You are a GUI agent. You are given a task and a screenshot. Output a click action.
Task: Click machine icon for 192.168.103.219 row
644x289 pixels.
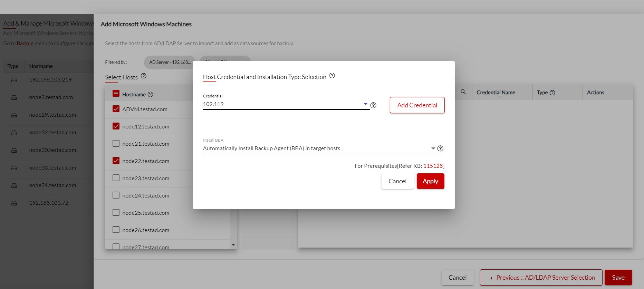pos(14,80)
